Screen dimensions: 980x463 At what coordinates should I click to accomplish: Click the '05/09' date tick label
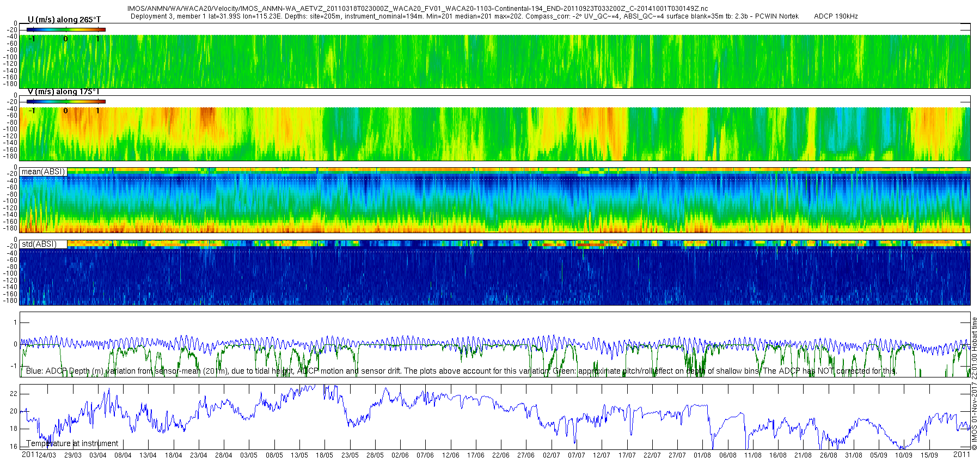coord(879,455)
